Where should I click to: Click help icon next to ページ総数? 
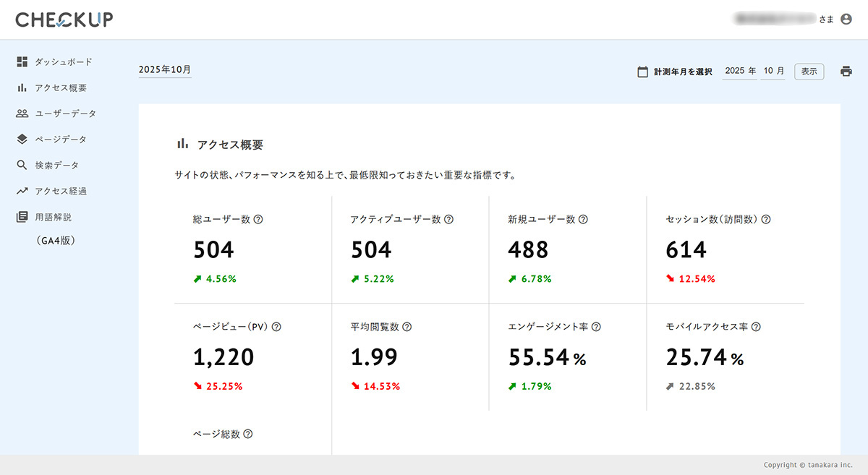point(248,435)
